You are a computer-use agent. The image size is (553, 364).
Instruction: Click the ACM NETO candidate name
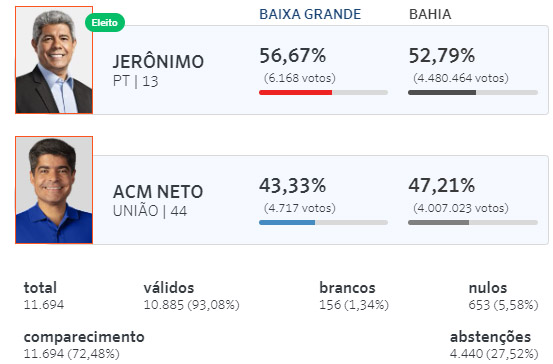pos(158,192)
